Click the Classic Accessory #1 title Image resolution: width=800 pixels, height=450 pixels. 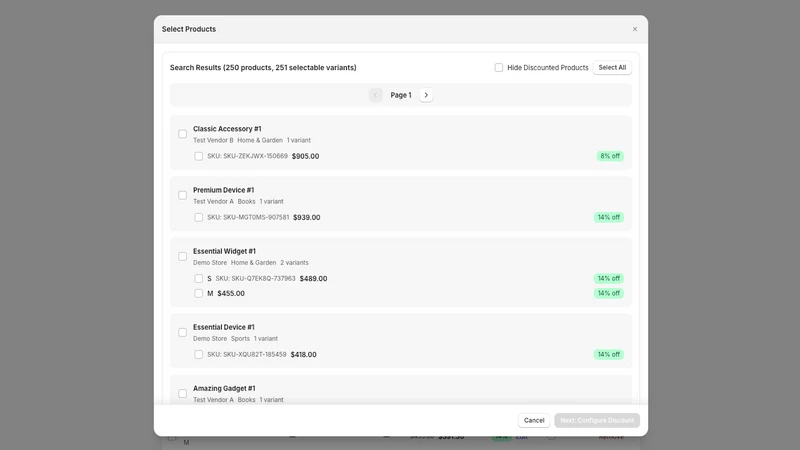point(227,129)
